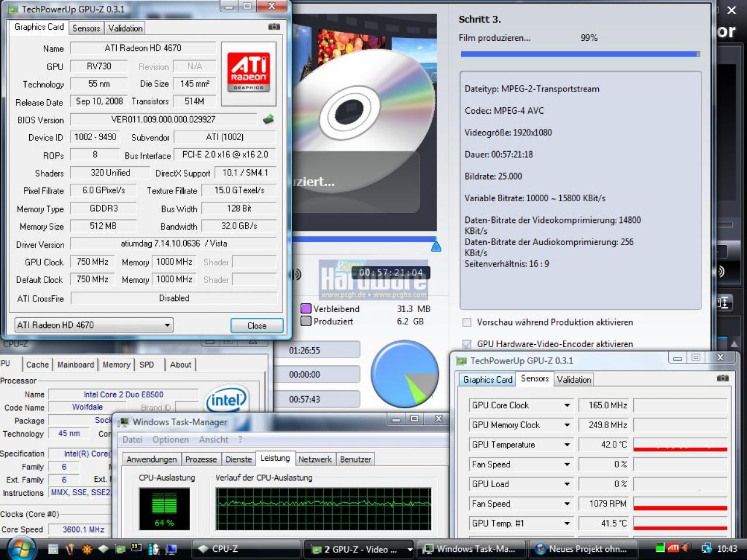Click the BIOS save chip icon
This screenshot has width=747, height=560.
click(x=268, y=119)
